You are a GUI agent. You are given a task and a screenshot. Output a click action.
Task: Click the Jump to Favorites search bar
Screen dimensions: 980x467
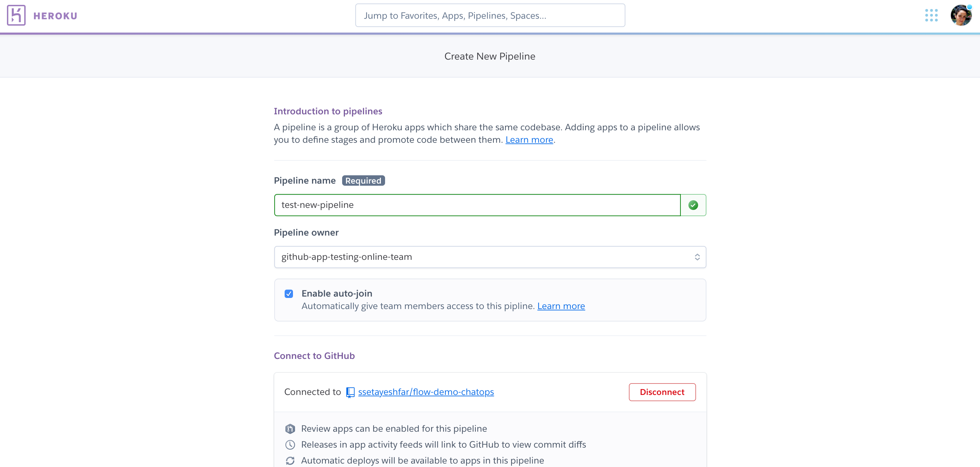pos(489,15)
